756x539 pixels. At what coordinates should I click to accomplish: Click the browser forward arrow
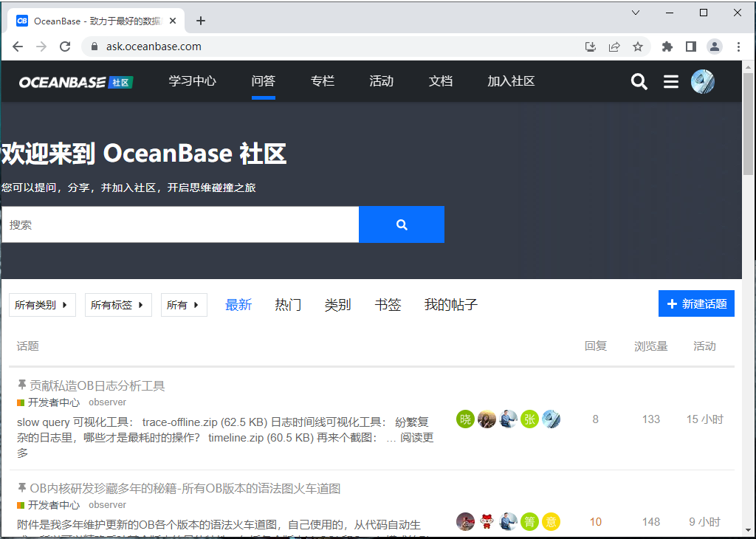point(41,47)
